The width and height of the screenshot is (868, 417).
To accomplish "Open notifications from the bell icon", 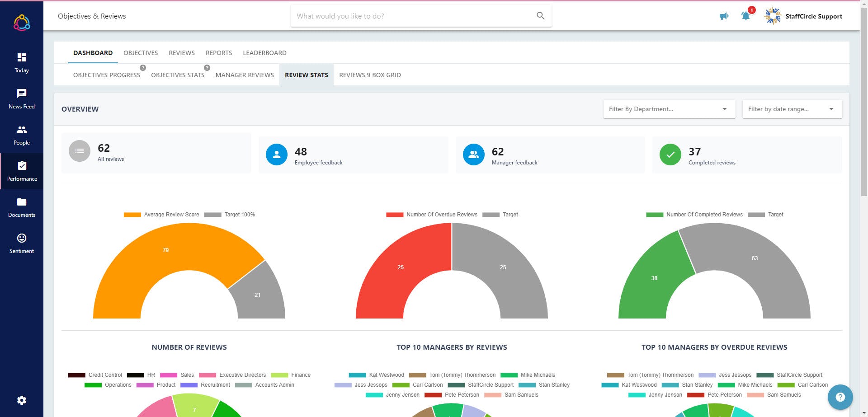I will (x=746, y=16).
